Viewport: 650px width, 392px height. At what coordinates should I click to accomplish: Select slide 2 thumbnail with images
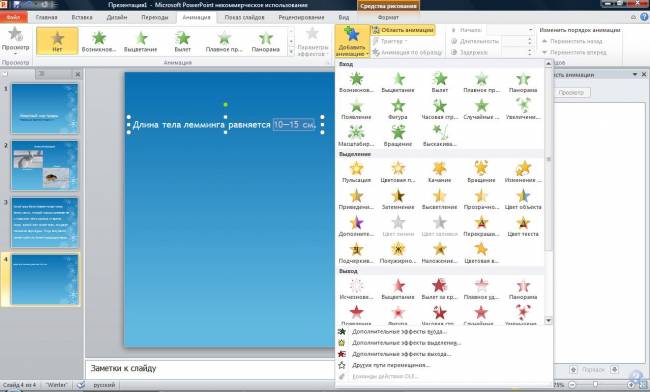(x=45, y=165)
